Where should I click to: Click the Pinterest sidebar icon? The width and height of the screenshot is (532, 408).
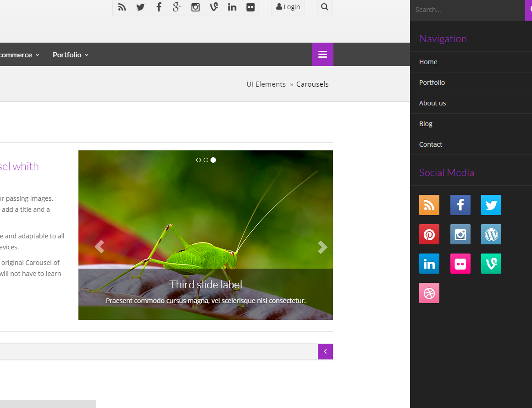[x=429, y=234]
